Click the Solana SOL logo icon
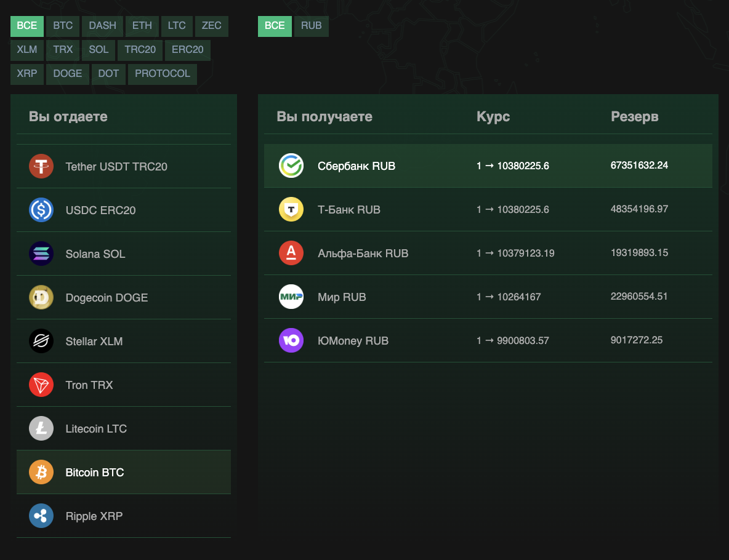729x560 pixels. [41, 254]
